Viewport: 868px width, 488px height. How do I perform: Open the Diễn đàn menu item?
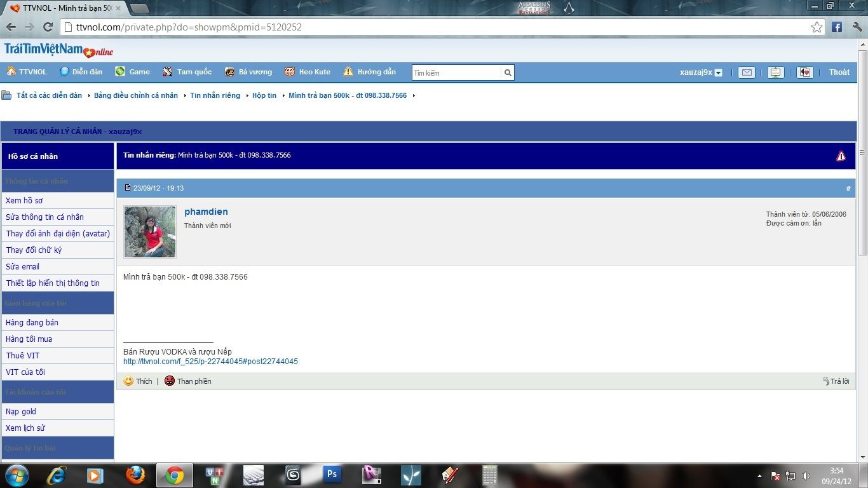pyautogui.click(x=81, y=72)
